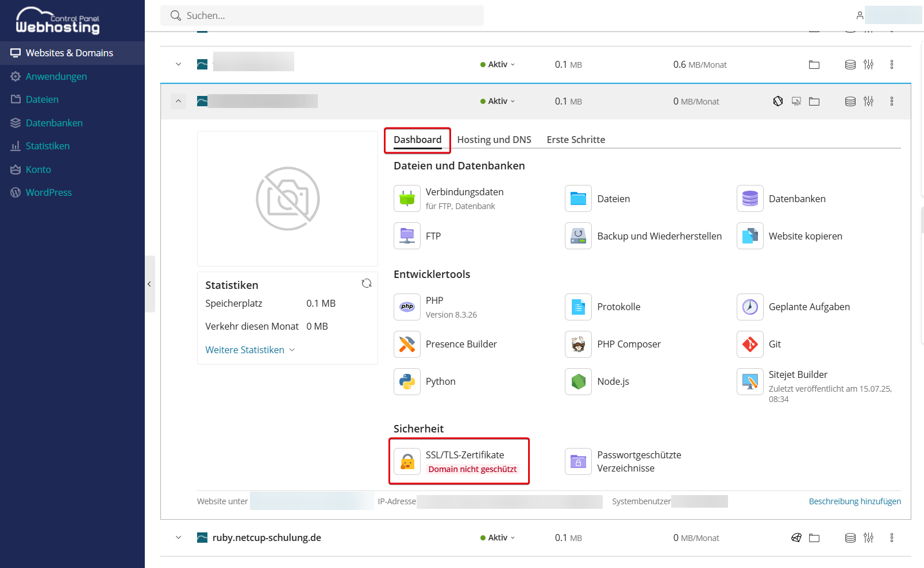Open PHP Composer icon
This screenshot has width=924, height=568.
(578, 344)
